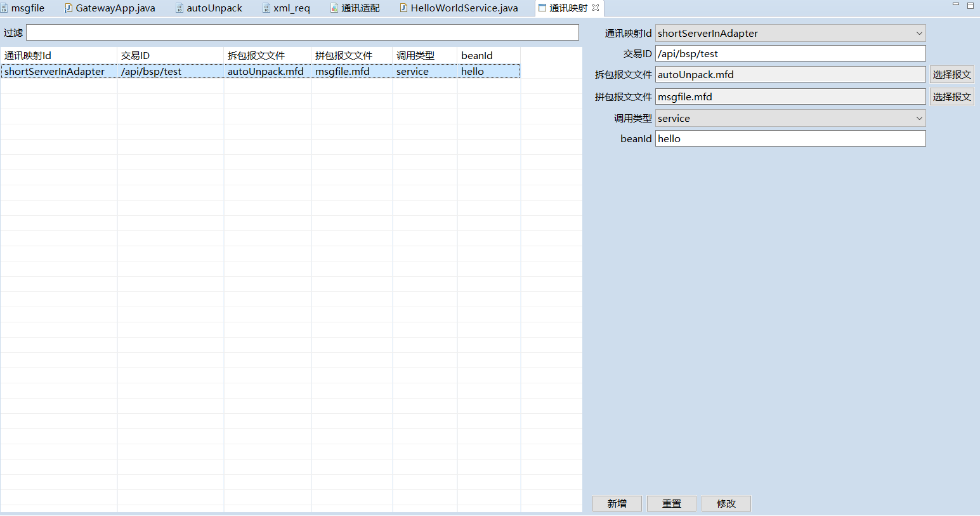Switch to the msgfile tab
The image size is (980, 516).
tap(27, 8)
